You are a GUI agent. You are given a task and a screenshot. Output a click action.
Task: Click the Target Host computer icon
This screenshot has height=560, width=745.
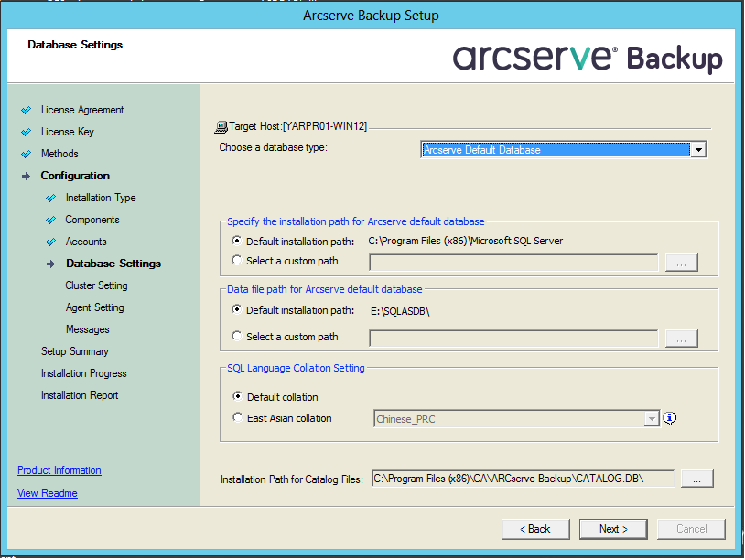[221, 127]
